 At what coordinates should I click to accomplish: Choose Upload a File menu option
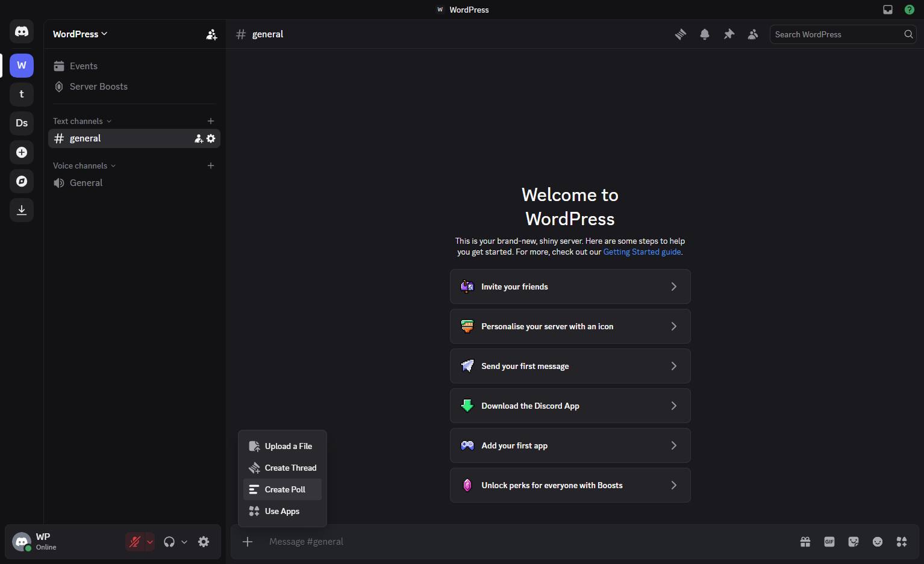click(283, 446)
